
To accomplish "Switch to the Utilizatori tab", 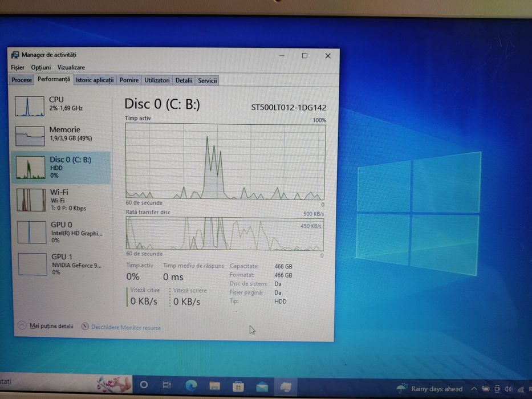I will tap(157, 80).
